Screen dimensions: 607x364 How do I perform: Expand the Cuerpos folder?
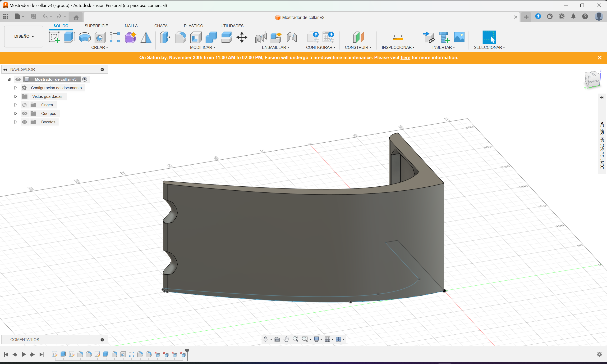click(x=15, y=114)
